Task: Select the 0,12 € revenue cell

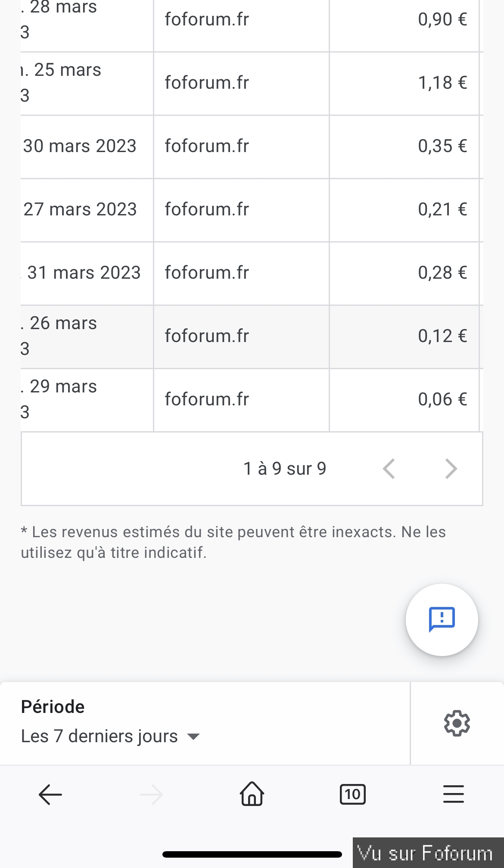Action: tap(442, 336)
